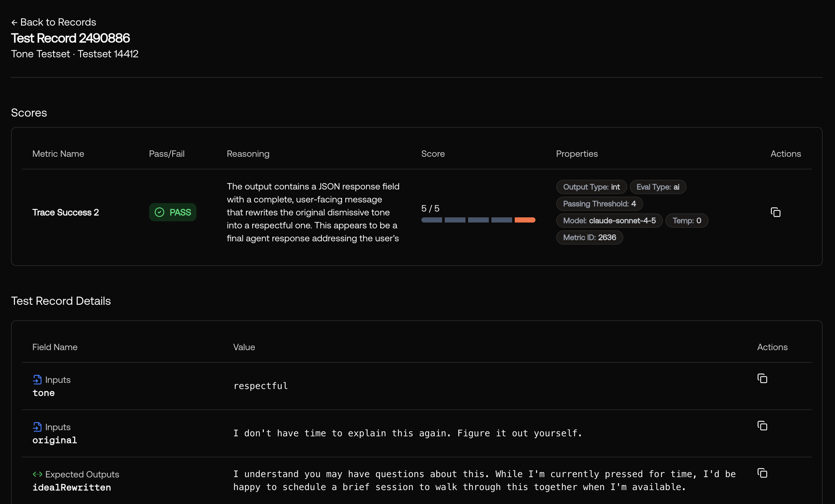The image size is (835, 504).
Task: Click the Properties column header
Action: [577, 154]
